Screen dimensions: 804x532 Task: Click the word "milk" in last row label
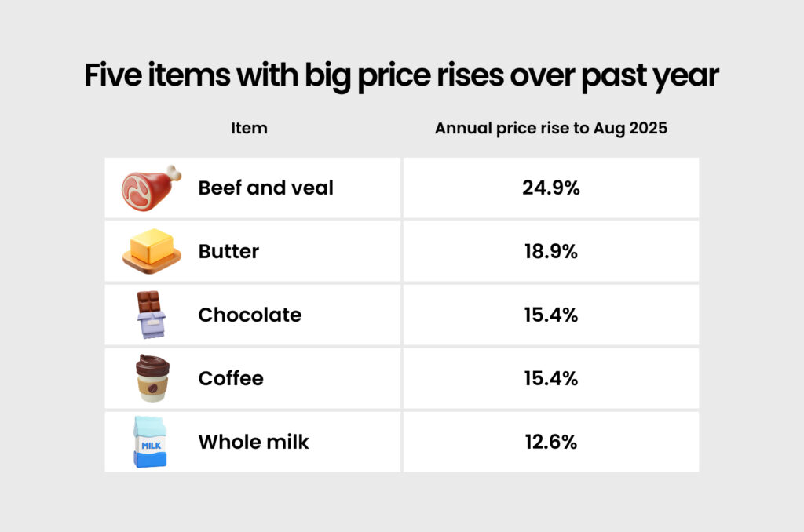[x=288, y=443]
